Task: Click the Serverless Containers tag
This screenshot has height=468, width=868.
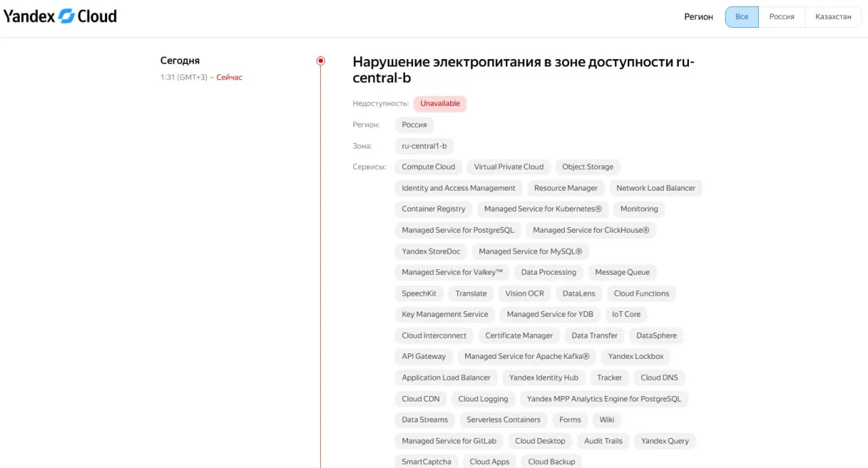Action: click(x=504, y=419)
